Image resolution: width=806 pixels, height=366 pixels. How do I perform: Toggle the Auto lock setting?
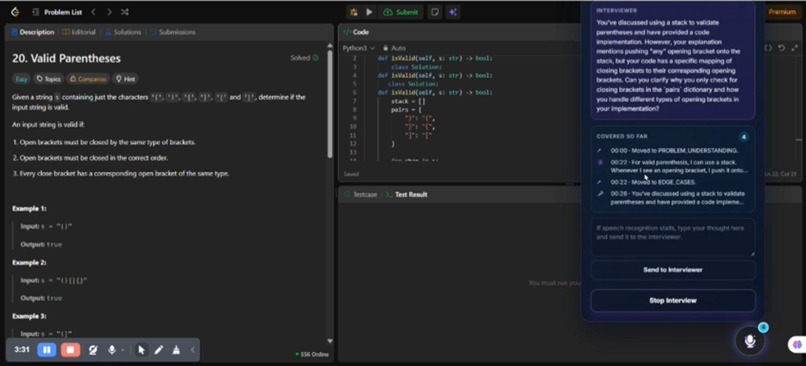coord(394,48)
